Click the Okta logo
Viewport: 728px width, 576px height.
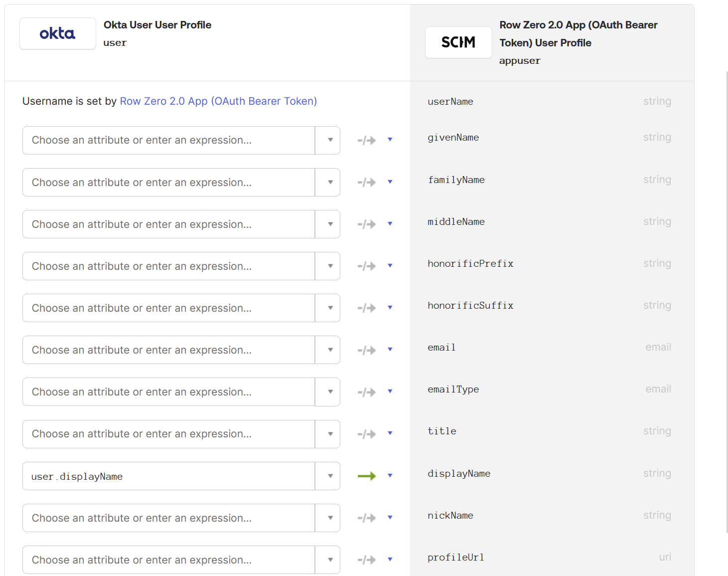(x=57, y=33)
